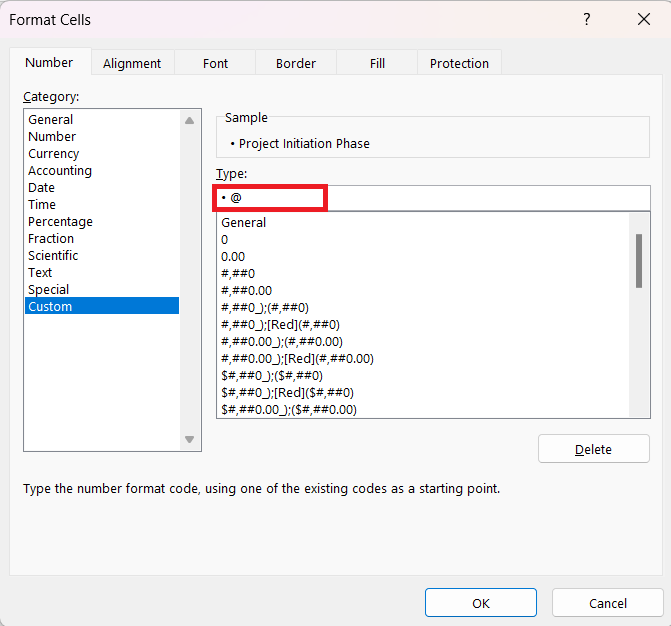671x626 pixels.
Task: Select General in the Category list
Action: click(102, 119)
